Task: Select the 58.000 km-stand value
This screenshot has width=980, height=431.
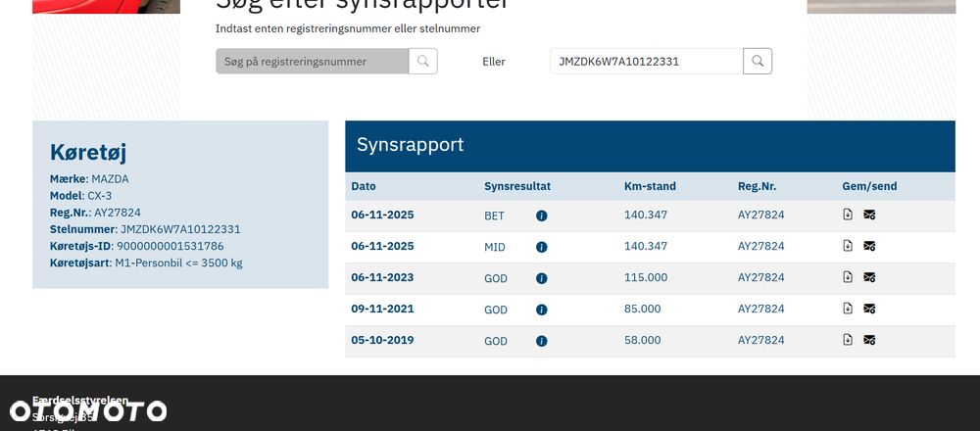Action: pos(643,340)
